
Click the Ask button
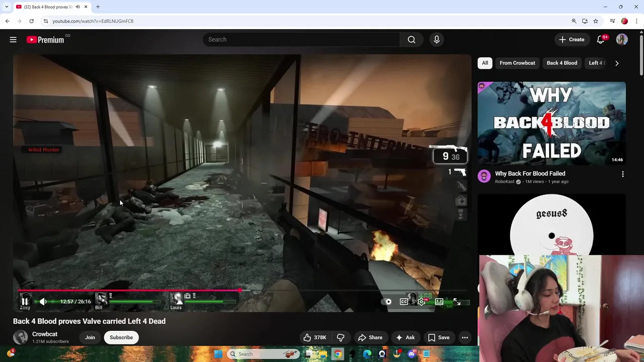click(x=405, y=337)
